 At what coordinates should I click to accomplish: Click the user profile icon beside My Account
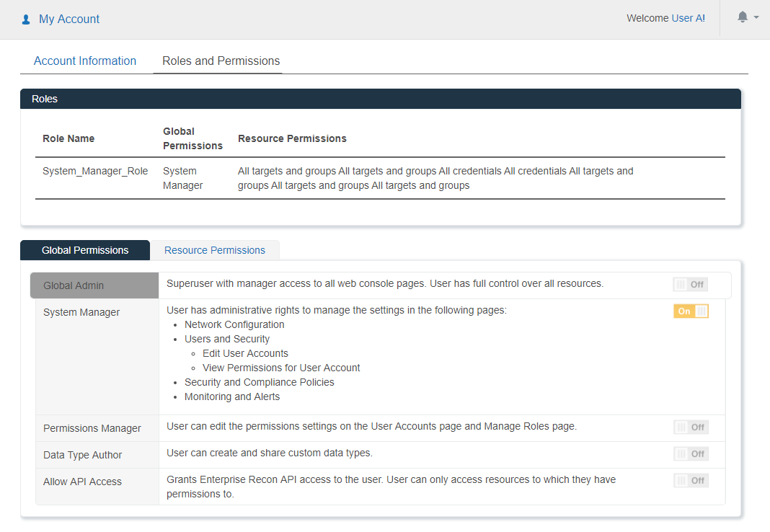[x=26, y=19]
